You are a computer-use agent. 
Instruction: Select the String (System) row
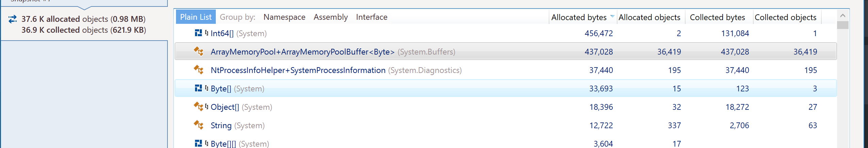pos(505,125)
